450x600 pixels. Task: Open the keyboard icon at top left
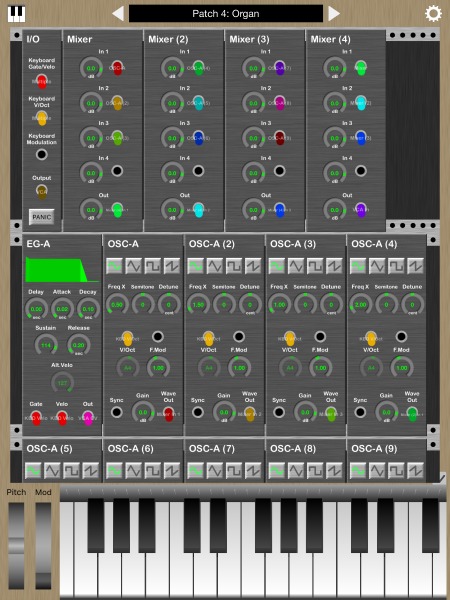[16, 14]
